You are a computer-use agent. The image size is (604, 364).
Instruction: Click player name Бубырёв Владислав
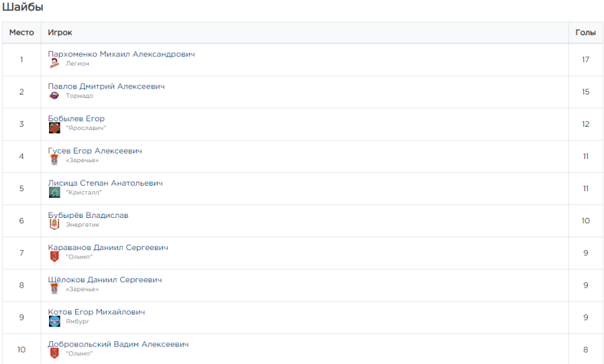[x=88, y=215]
